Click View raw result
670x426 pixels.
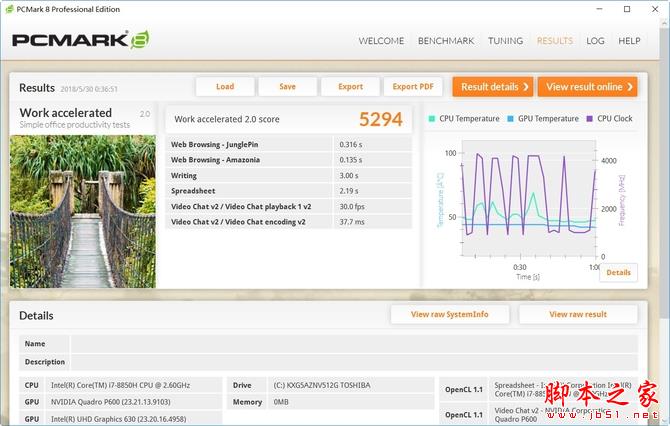coord(578,314)
